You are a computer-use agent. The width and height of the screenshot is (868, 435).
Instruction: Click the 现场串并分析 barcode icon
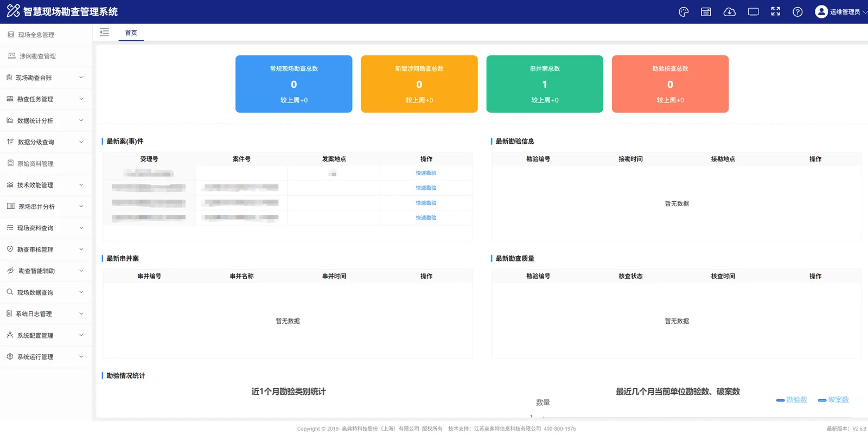(x=11, y=206)
